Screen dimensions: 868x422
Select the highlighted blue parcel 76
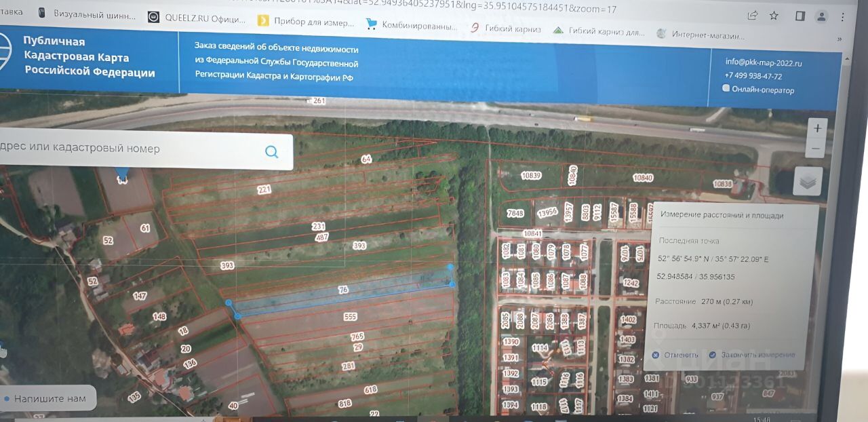[x=343, y=291]
